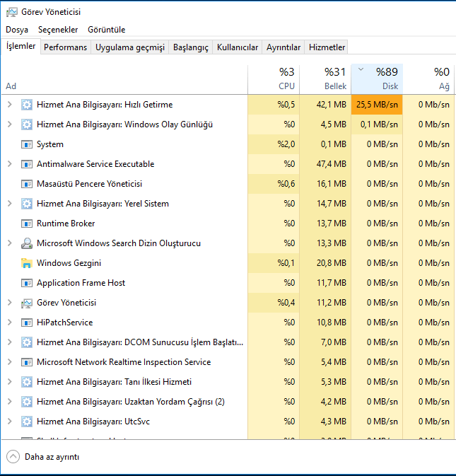456x476 pixels.
Task: Click the Antimalware Service Executable icon
Action: coord(27,164)
